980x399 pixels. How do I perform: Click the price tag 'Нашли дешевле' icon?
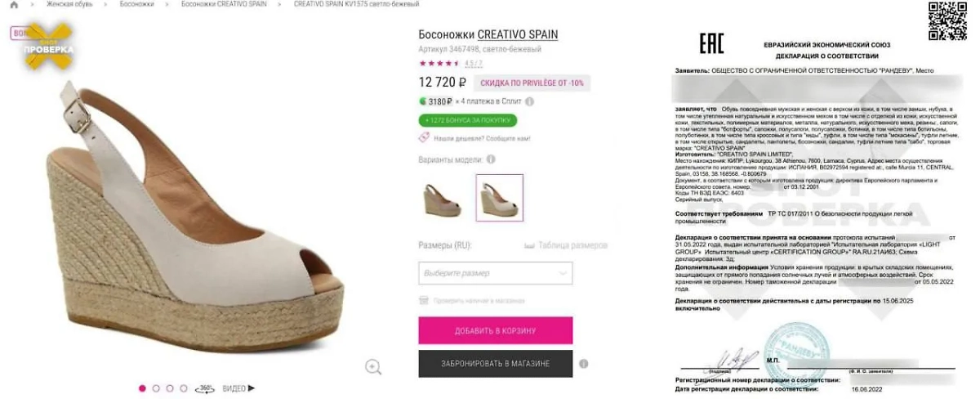click(425, 138)
